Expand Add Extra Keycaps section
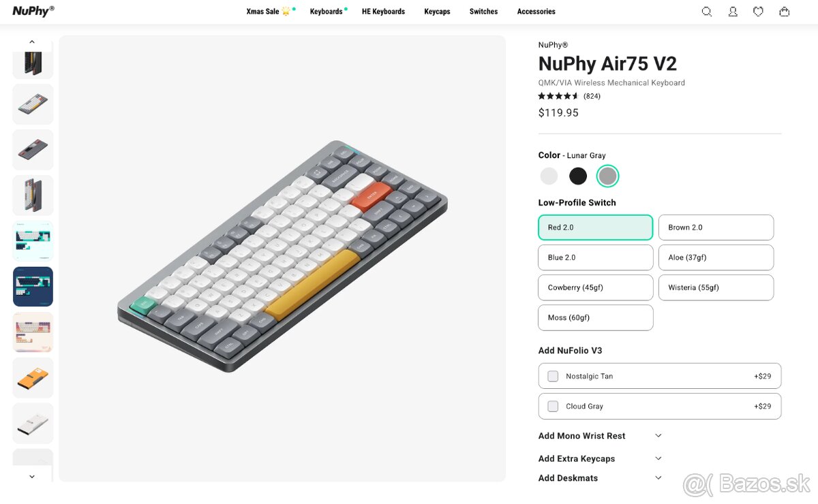Screen dimensions: 818x504 click(x=658, y=458)
